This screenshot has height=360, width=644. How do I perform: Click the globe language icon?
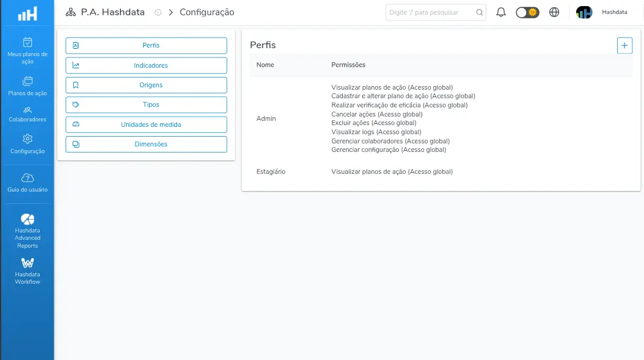554,12
